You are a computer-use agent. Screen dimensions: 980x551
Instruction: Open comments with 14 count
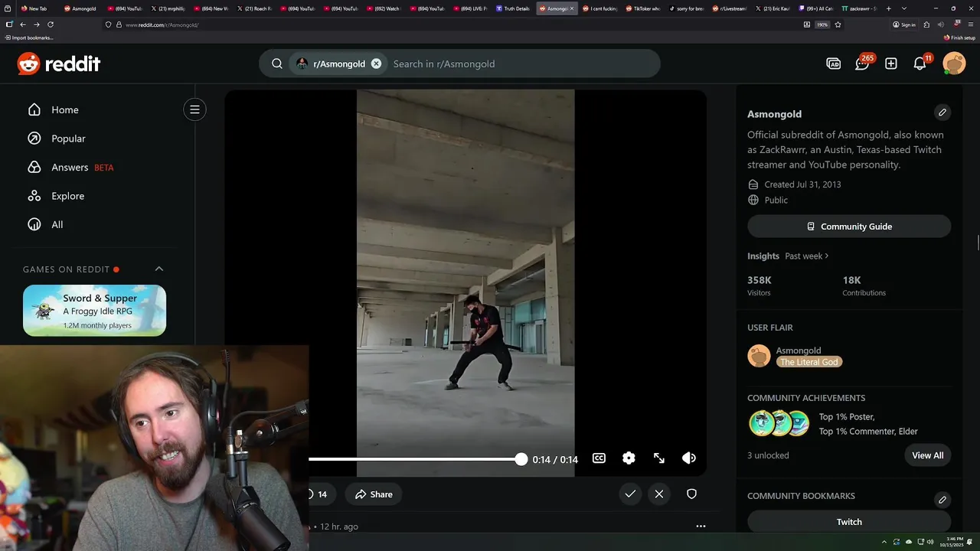coord(318,494)
